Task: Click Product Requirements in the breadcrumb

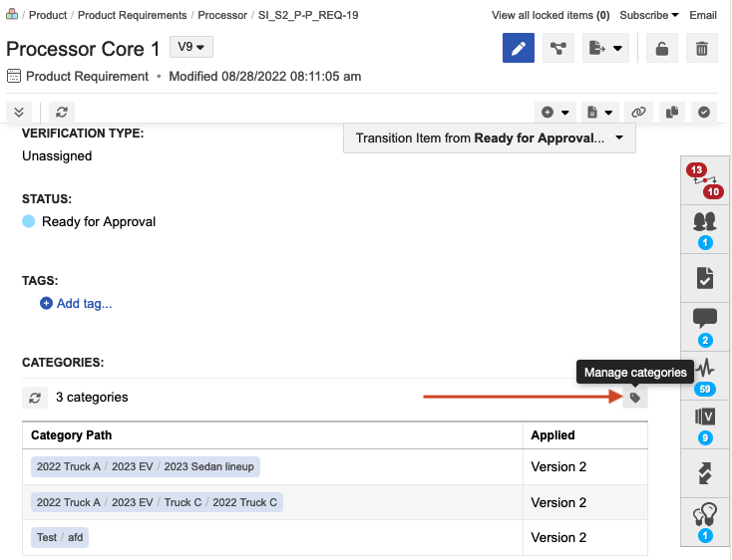Action: (x=132, y=15)
